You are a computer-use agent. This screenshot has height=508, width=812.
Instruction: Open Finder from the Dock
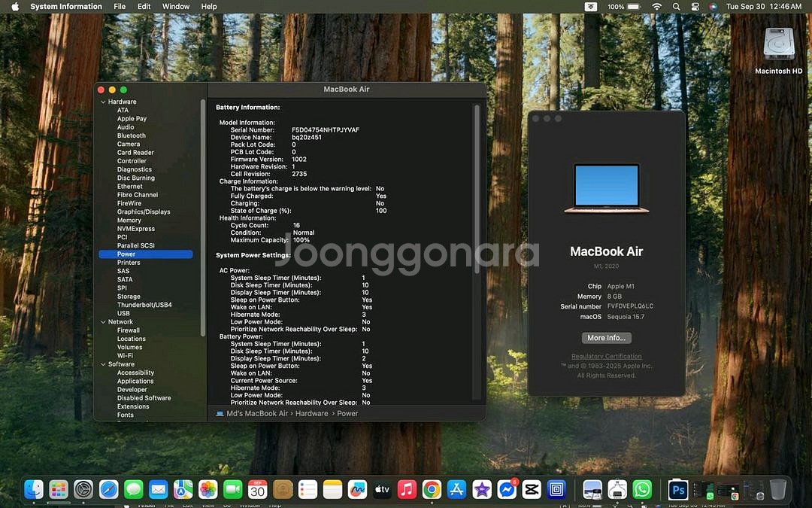click(34, 490)
